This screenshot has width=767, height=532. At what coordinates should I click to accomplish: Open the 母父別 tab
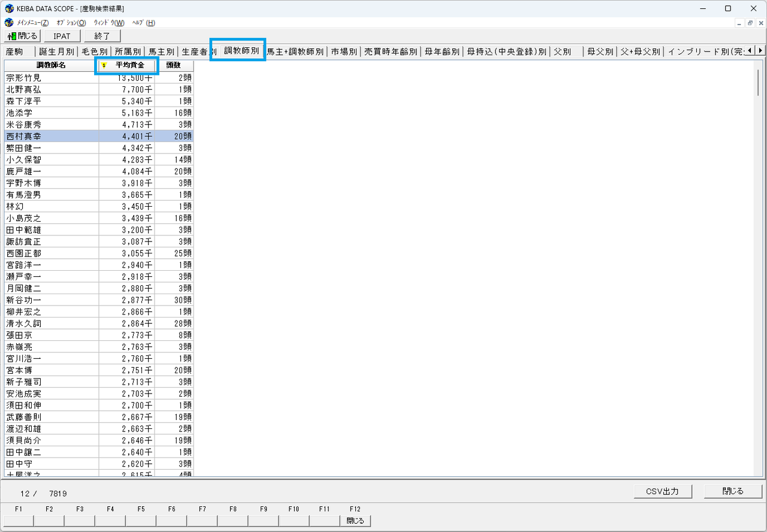[x=600, y=52]
